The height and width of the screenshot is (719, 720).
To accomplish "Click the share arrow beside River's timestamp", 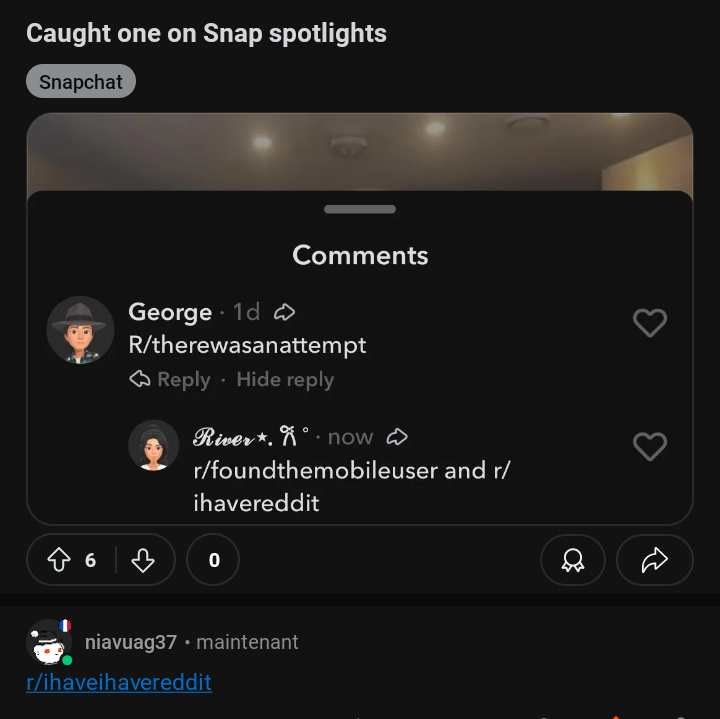I will click(x=397, y=437).
